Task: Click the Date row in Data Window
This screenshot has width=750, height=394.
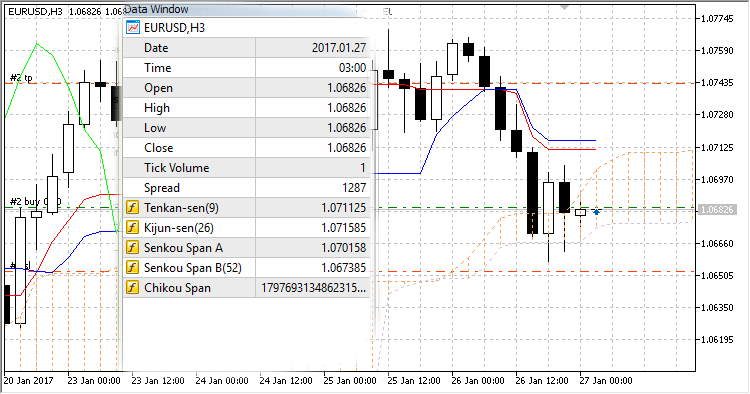Action: (x=247, y=48)
